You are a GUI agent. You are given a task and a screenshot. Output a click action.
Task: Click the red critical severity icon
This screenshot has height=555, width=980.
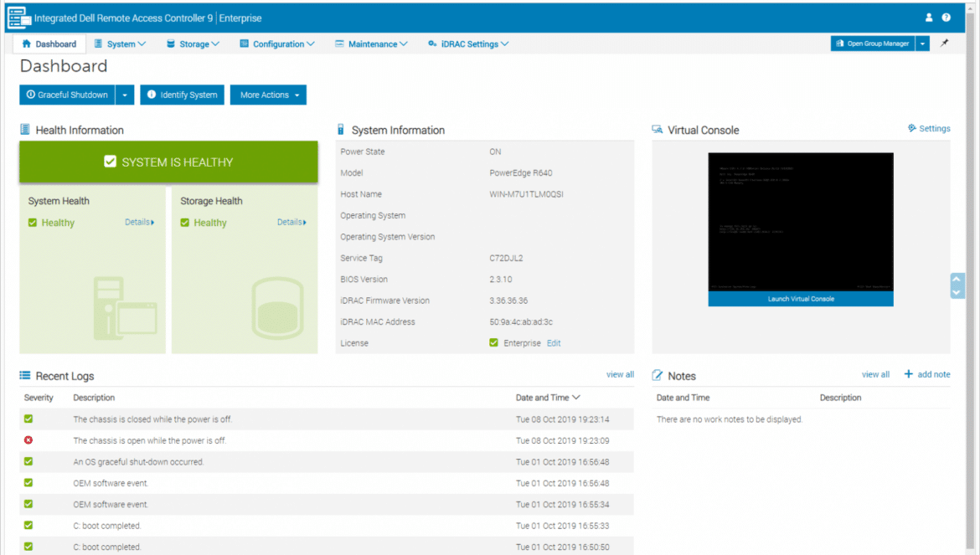(28, 440)
